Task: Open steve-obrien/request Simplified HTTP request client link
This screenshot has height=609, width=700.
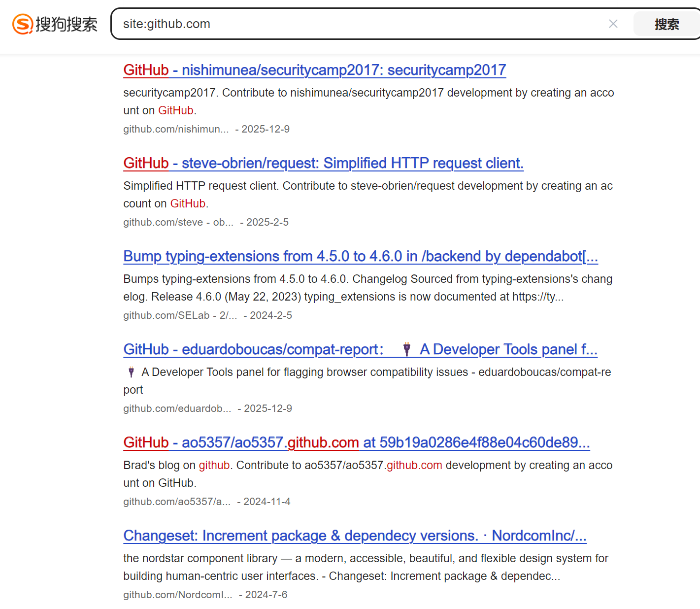Action: [324, 163]
